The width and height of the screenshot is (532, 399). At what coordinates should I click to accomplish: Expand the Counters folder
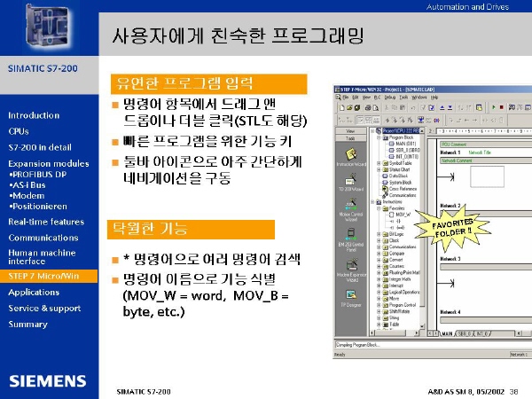pos(379,266)
